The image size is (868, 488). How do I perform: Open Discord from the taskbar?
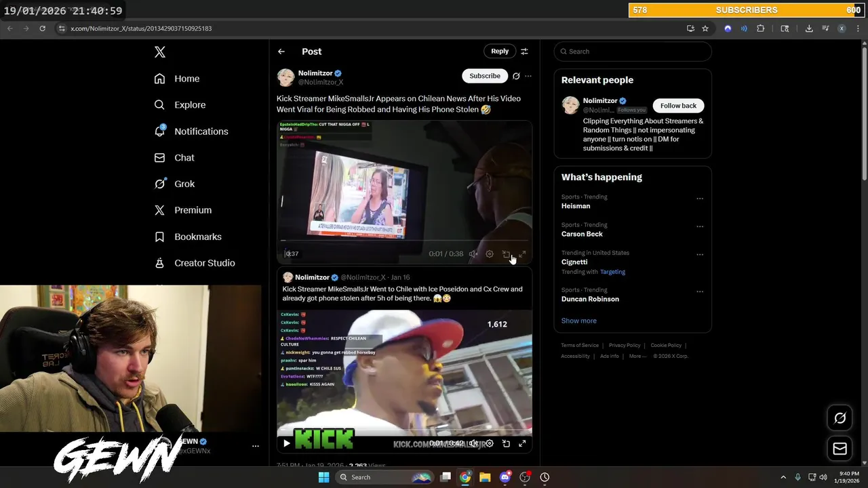pos(505,477)
